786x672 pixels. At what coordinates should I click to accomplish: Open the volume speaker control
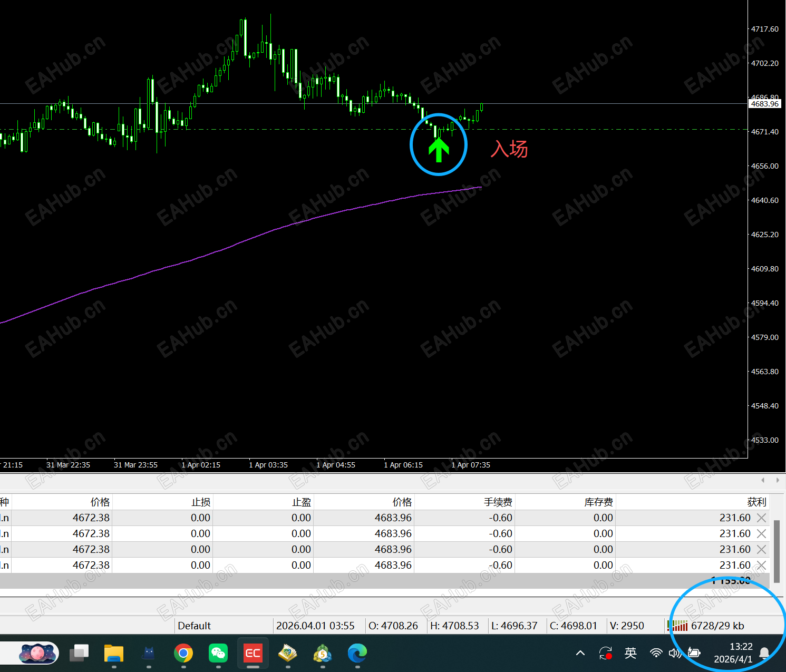[675, 654]
